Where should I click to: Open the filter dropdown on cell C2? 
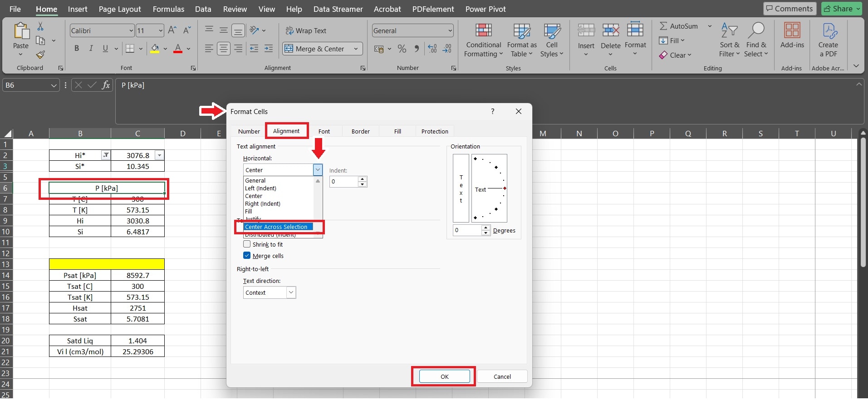click(159, 155)
